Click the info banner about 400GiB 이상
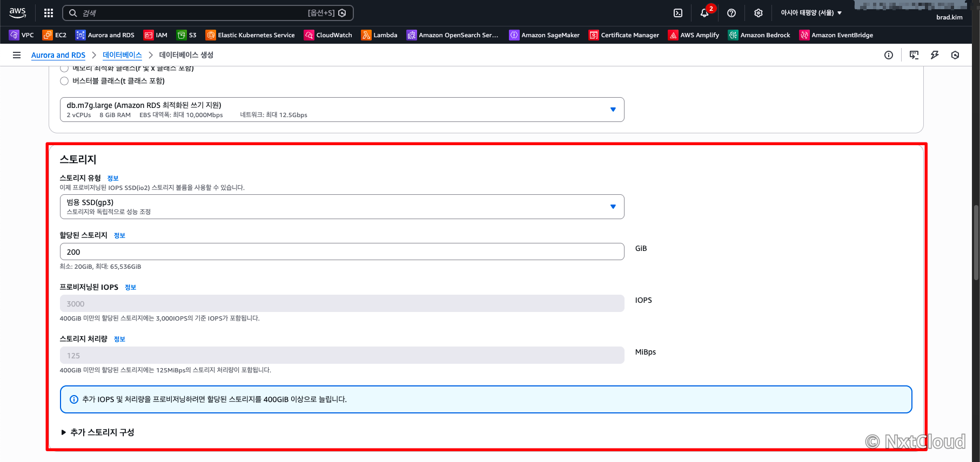980x462 pixels. [486, 399]
